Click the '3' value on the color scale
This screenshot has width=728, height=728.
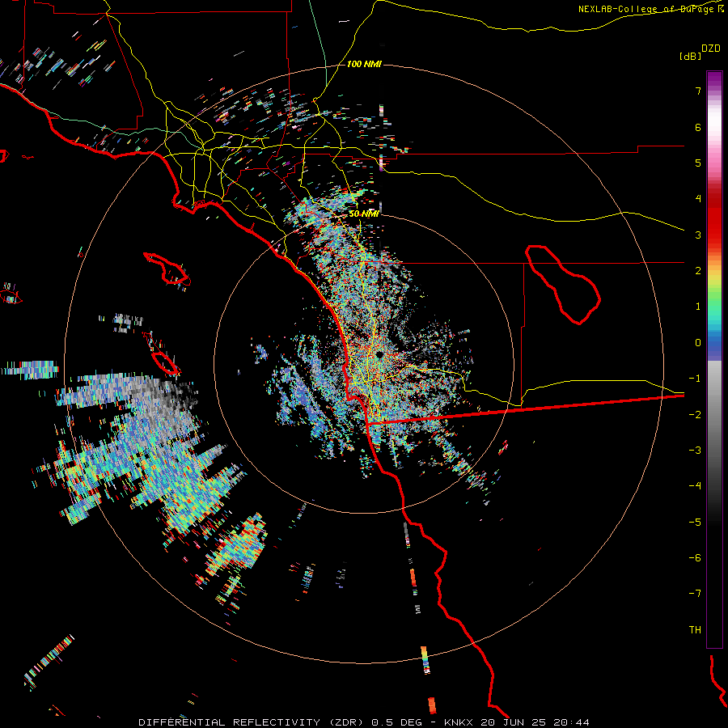click(x=698, y=235)
